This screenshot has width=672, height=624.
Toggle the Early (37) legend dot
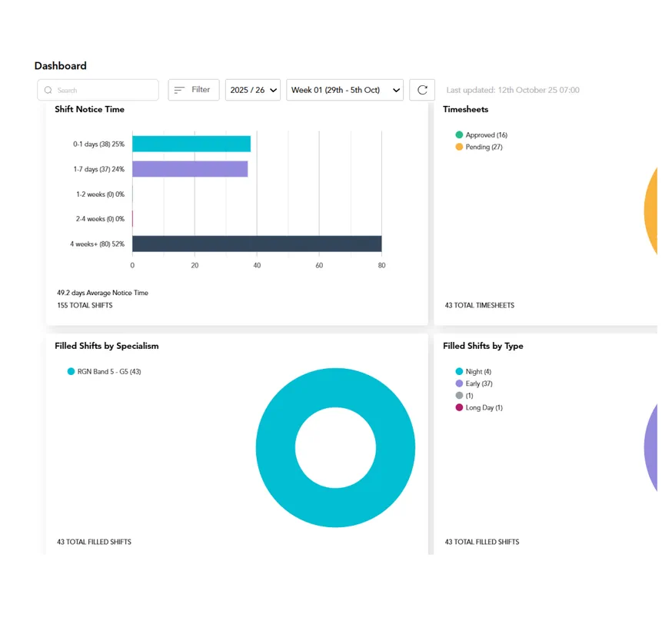459,383
